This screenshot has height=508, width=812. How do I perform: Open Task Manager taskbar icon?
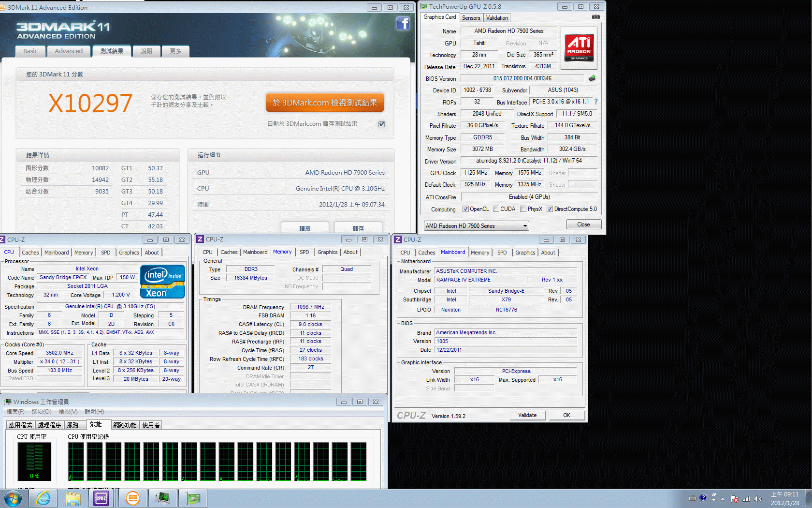click(162, 498)
